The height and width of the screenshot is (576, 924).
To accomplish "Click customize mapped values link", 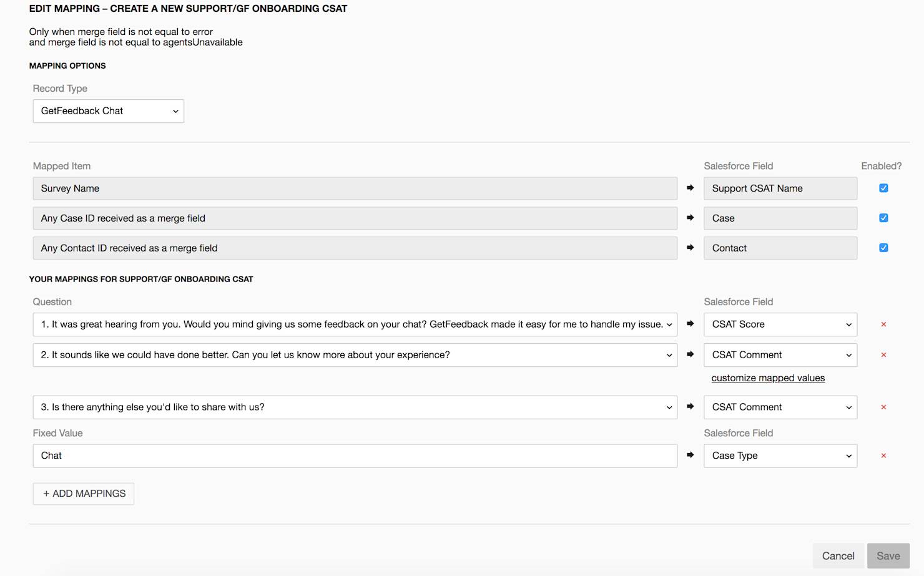I will coord(768,378).
